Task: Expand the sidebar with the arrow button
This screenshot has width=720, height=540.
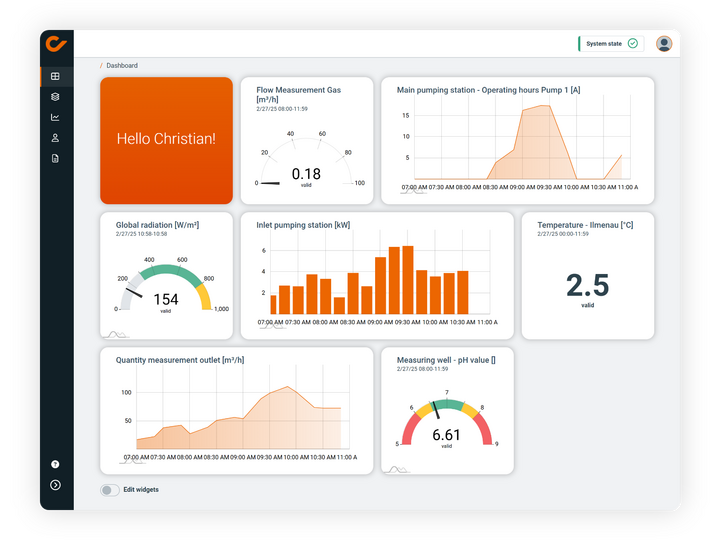Action: coord(55,485)
